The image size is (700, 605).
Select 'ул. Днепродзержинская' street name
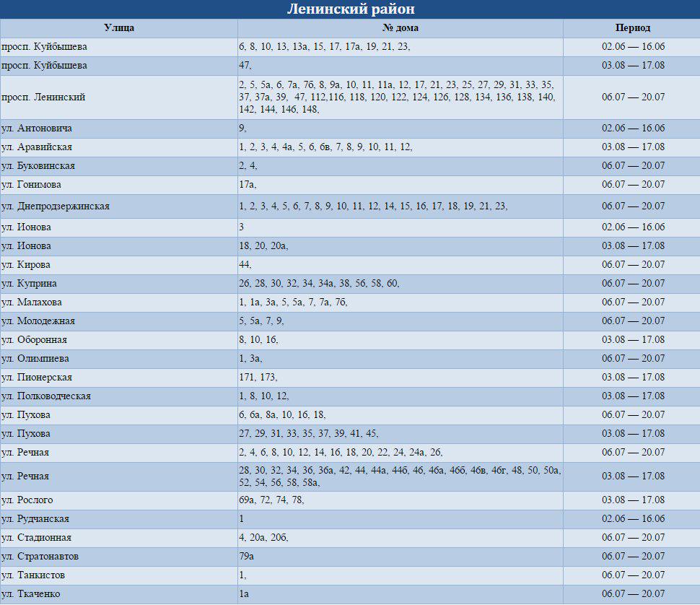56,206
